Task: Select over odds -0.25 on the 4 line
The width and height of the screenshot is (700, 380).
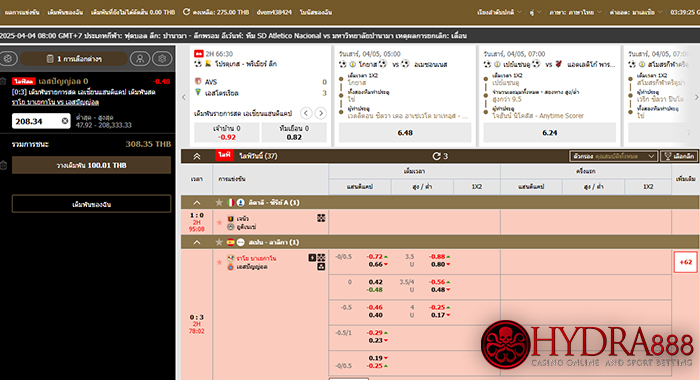Action: pyautogui.click(x=438, y=307)
